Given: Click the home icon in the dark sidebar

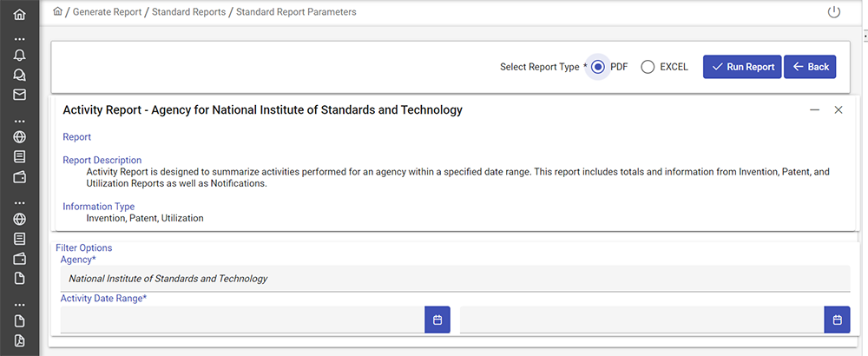Looking at the screenshot, I should 19,15.
